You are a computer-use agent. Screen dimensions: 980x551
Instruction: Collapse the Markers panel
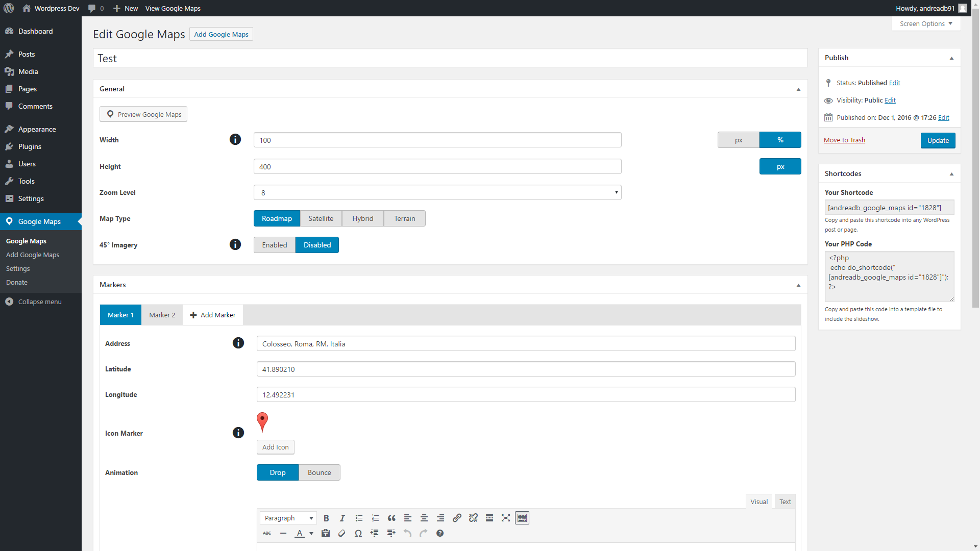[x=799, y=285]
